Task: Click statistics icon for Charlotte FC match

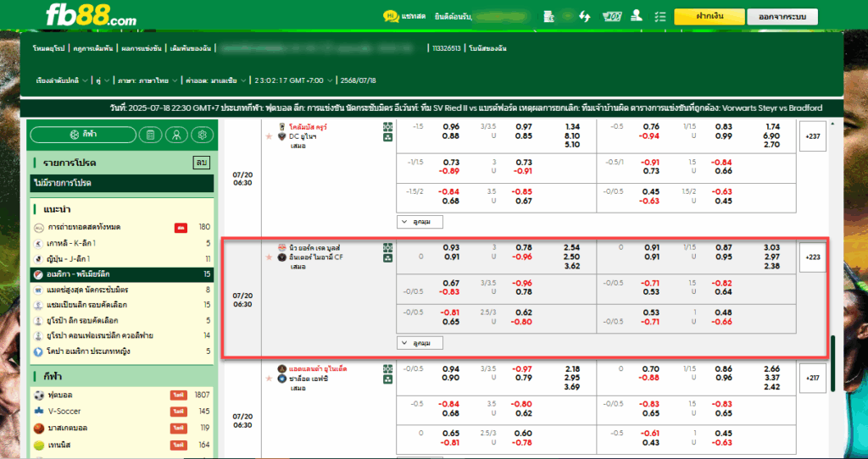Action: pos(388,379)
